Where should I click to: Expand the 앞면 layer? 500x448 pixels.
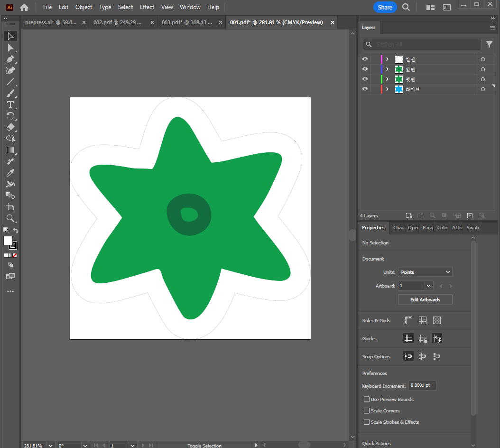coord(388,69)
